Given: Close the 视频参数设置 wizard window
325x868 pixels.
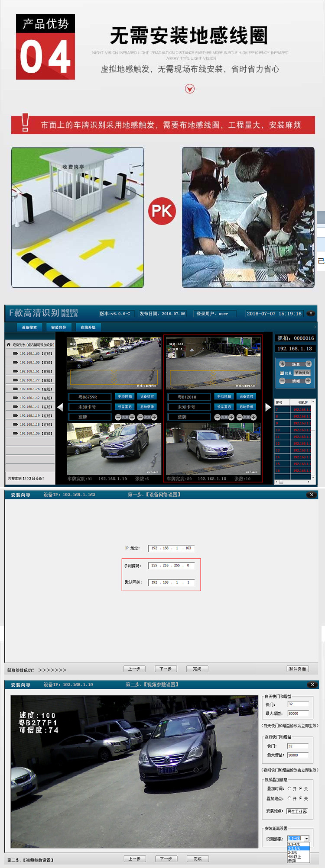Looking at the screenshot, I should pos(312,685).
